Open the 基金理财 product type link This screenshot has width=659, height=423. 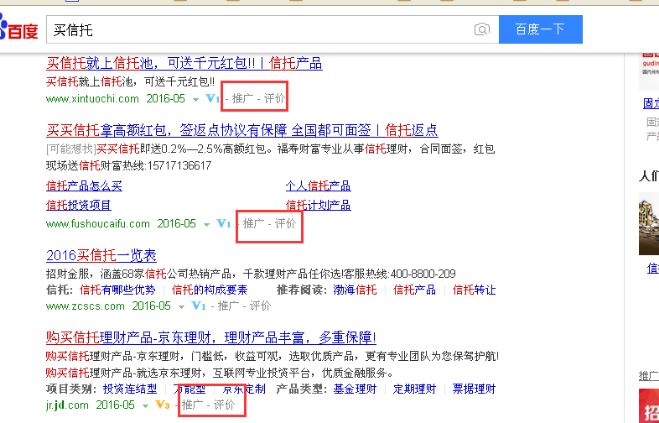355,389
